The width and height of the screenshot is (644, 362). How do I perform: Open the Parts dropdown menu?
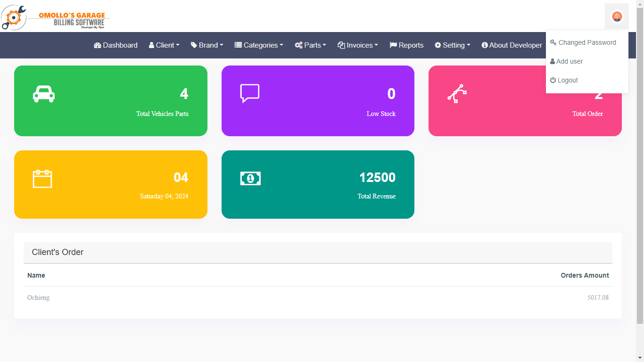point(310,45)
